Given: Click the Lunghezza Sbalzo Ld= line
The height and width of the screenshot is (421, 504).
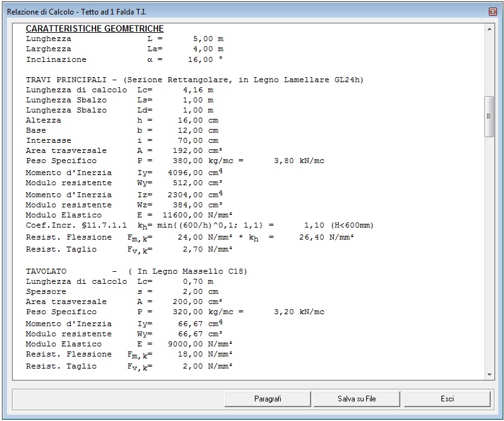Looking at the screenshot, I should (x=120, y=110).
